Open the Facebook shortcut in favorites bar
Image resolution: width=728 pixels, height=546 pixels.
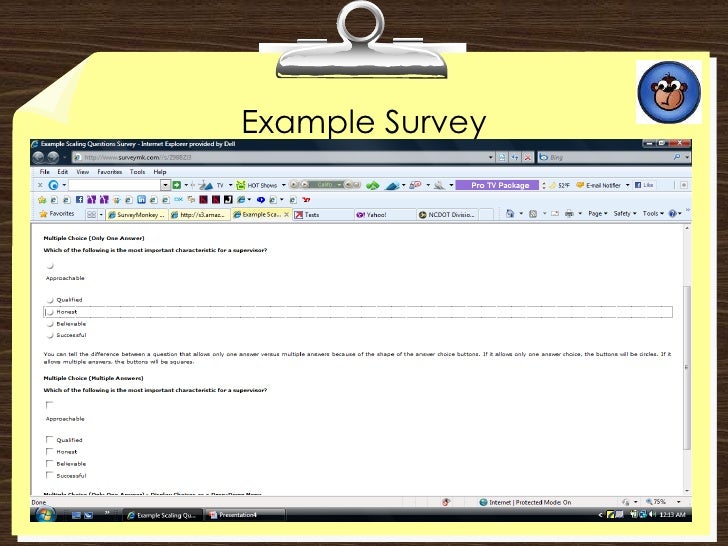tap(79, 200)
